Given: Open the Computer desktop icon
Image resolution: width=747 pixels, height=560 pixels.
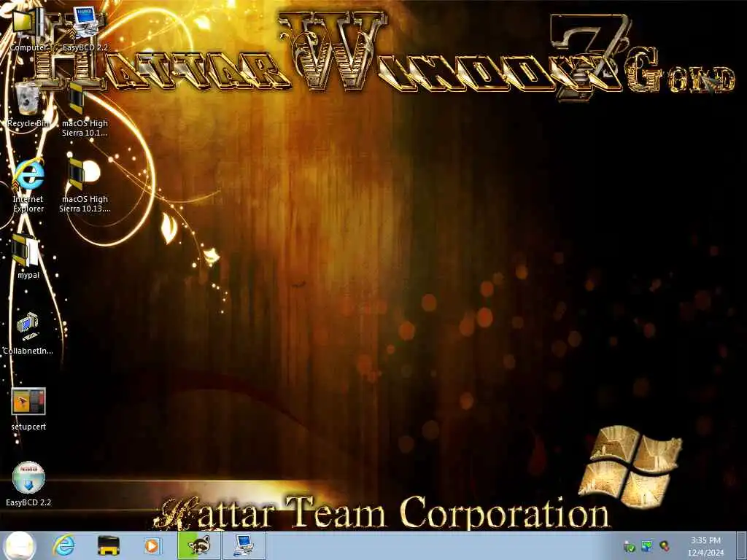Looking at the screenshot, I should pos(28,28).
